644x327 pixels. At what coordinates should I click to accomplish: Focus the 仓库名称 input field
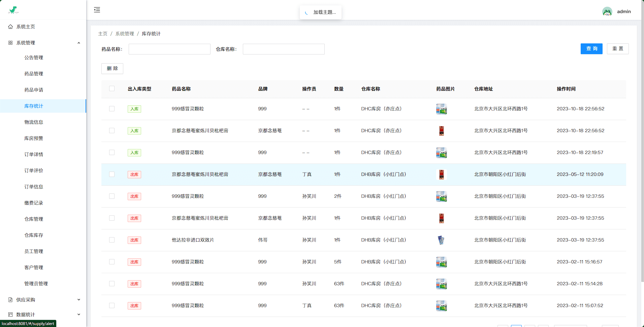pyautogui.click(x=284, y=49)
